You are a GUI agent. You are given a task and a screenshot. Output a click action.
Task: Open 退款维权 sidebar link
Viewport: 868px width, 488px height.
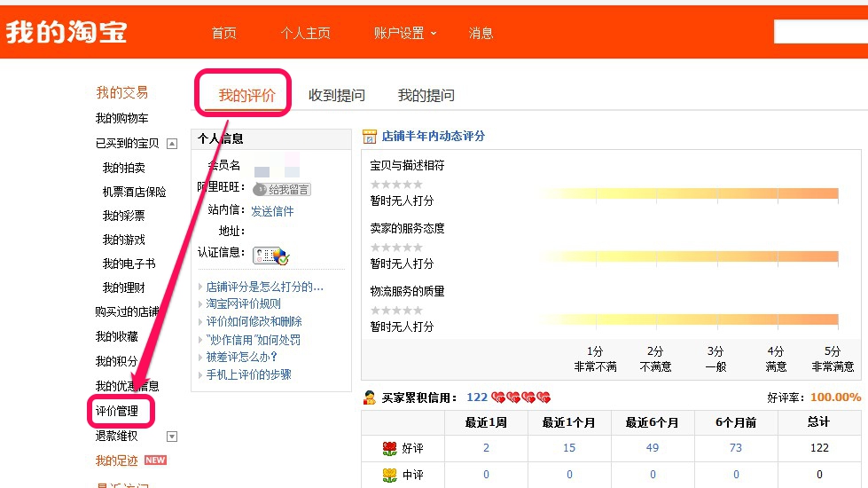116,436
